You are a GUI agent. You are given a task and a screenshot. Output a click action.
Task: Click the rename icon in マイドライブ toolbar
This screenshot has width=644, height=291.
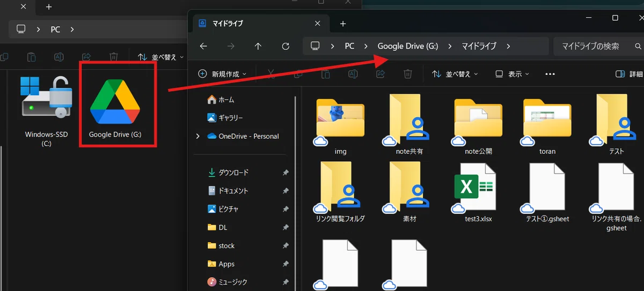(x=353, y=74)
